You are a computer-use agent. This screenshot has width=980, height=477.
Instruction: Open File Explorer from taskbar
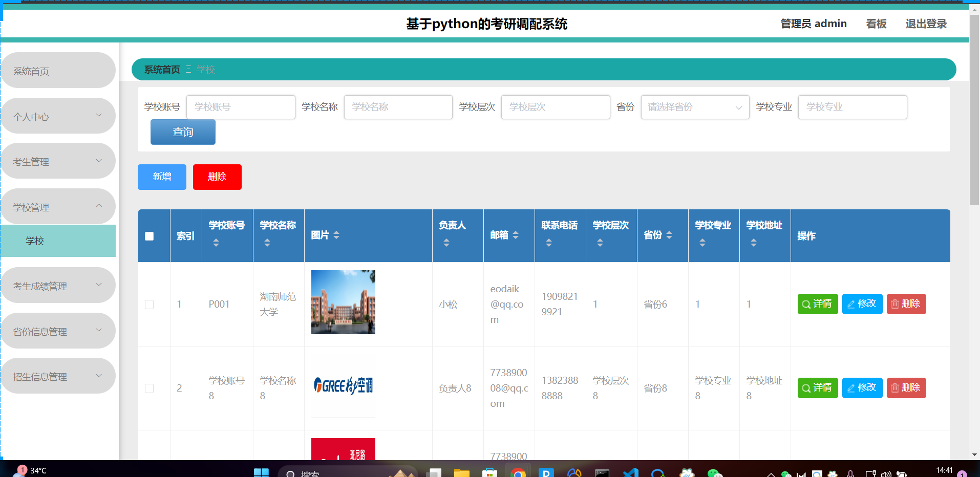462,473
